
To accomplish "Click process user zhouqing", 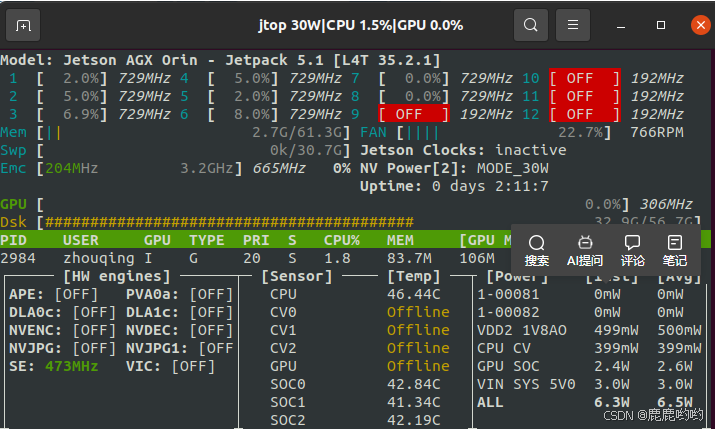I will (x=98, y=258).
